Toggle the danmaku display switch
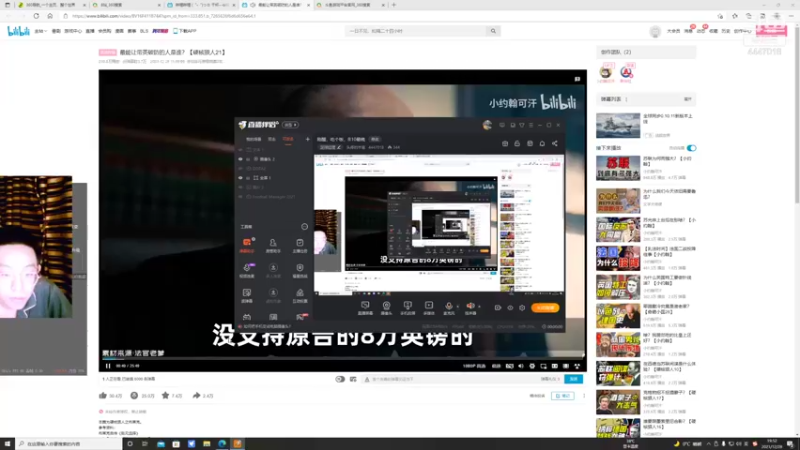This screenshot has height=450, width=800. click(340, 379)
